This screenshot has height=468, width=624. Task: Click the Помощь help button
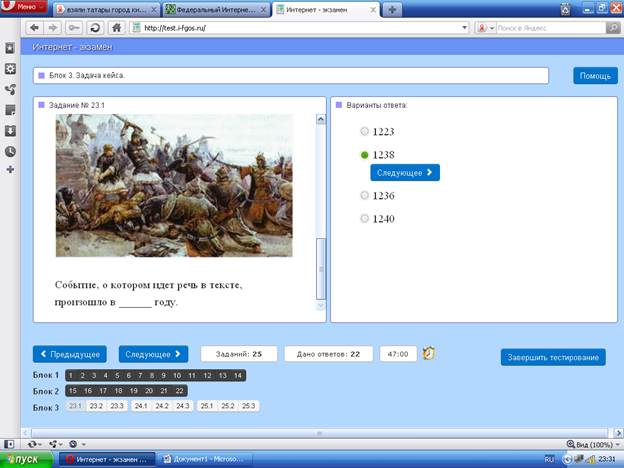595,76
